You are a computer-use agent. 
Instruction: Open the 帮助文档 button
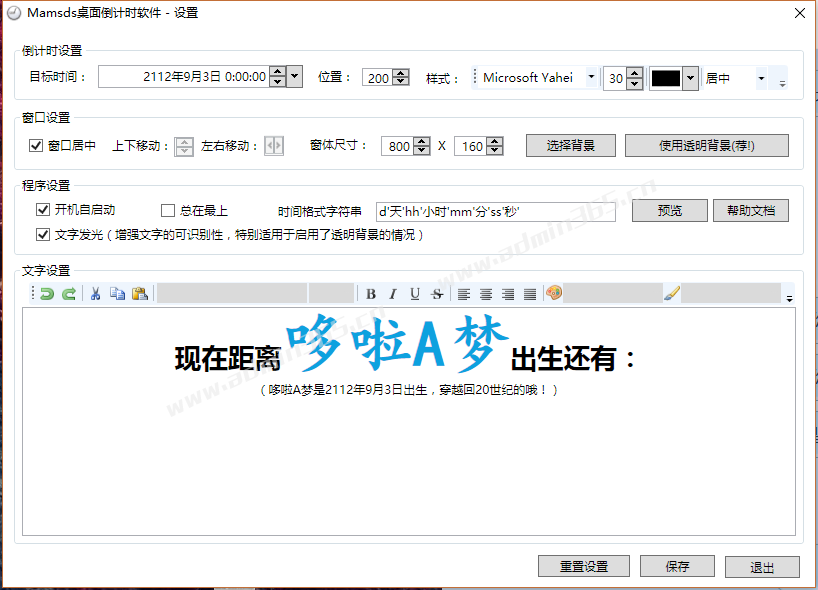[x=751, y=211]
